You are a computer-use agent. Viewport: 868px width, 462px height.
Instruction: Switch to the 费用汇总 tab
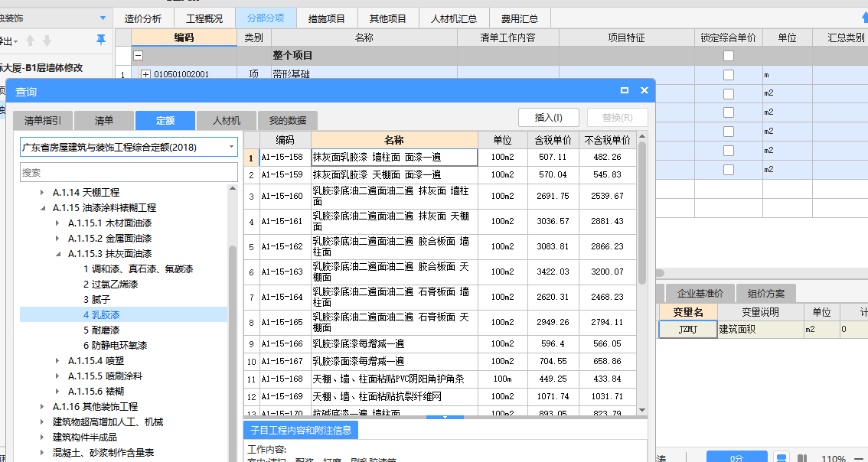coord(520,18)
